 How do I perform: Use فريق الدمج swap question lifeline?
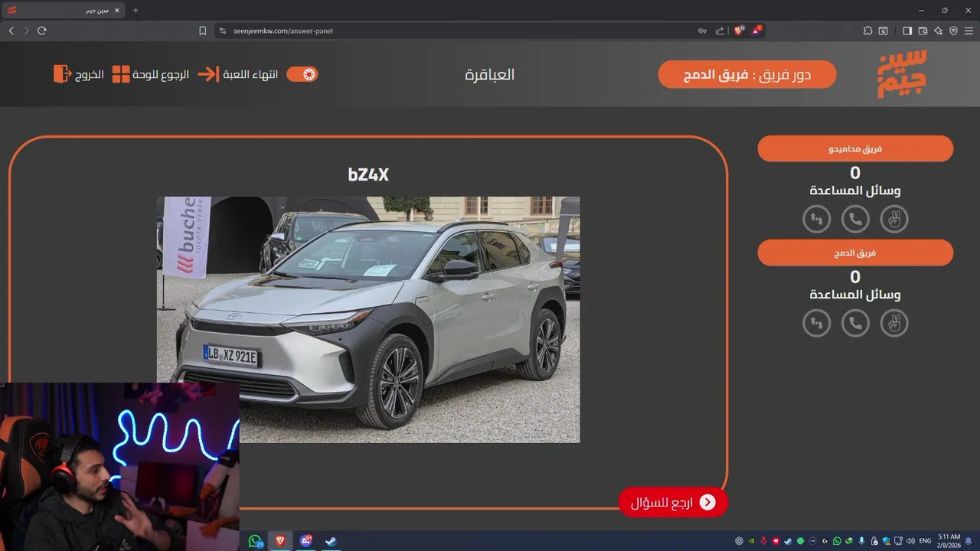click(x=817, y=323)
